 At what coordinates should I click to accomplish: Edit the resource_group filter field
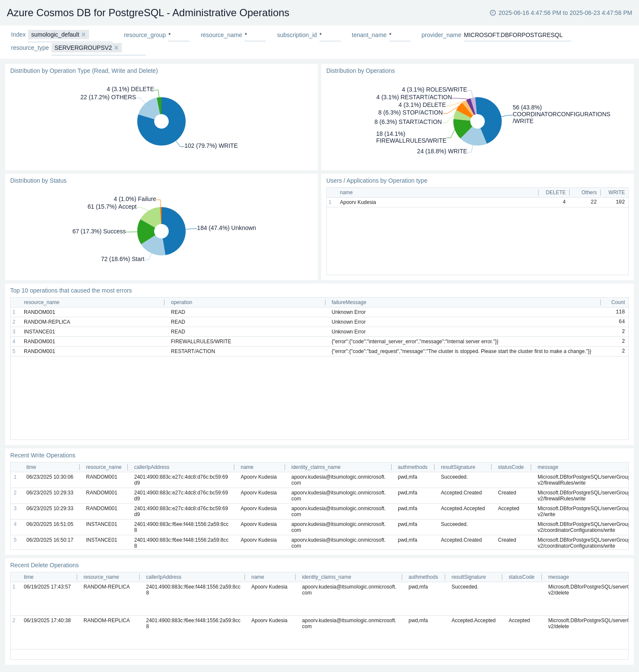[178, 35]
